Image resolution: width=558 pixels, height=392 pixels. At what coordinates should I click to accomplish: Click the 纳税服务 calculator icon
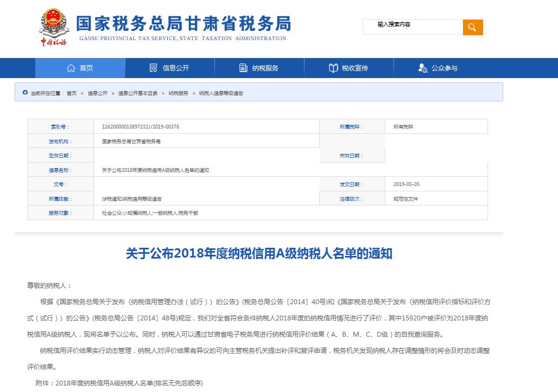click(x=243, y=68)
